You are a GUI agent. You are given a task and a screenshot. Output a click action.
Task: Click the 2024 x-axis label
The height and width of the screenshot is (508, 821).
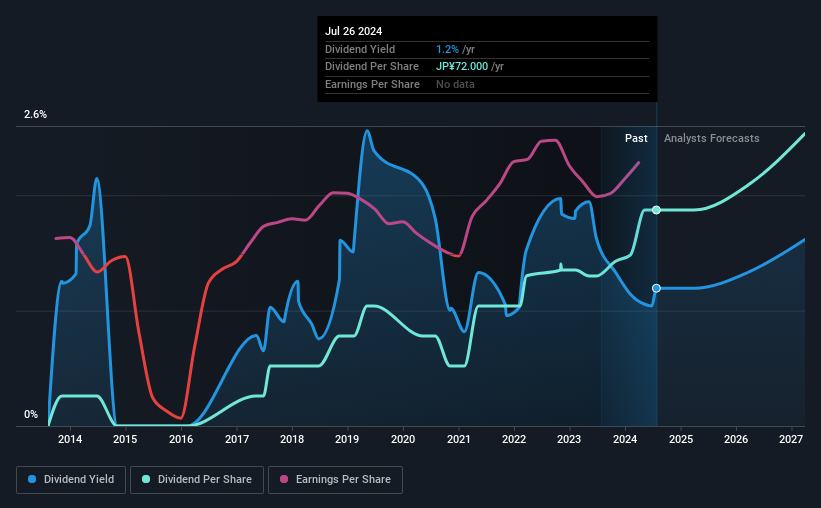point(625,439)
